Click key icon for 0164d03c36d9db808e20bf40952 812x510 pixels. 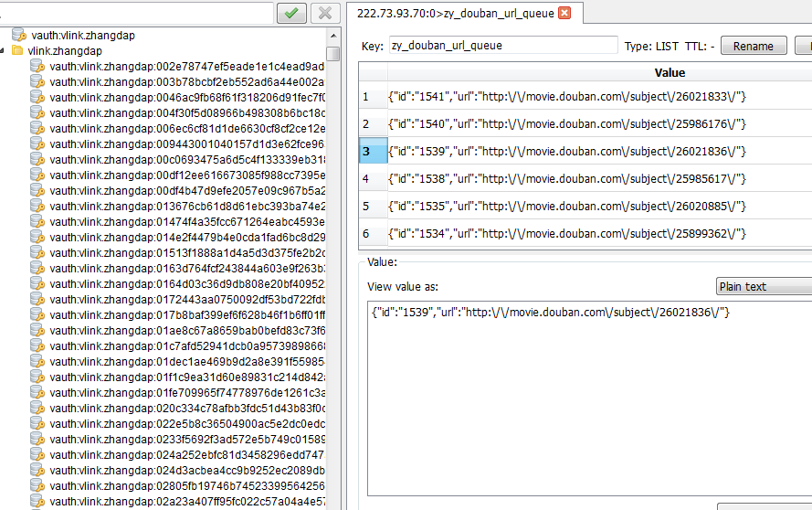[x=37, y=283]
